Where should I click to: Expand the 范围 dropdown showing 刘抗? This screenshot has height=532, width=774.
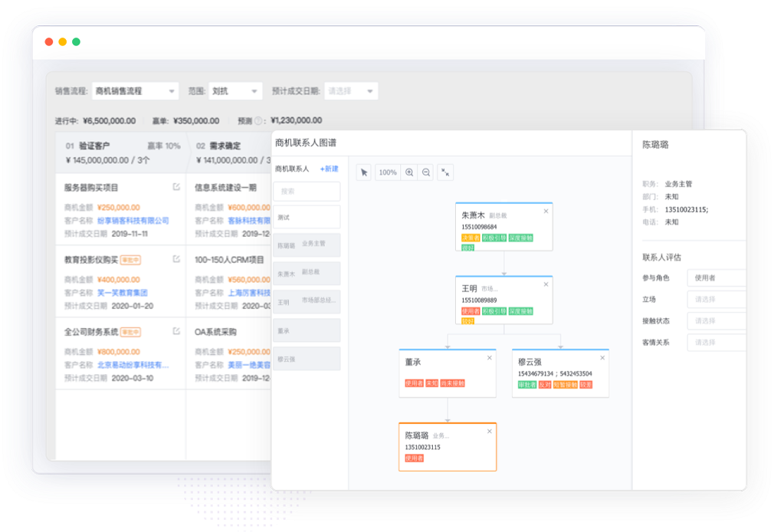click(x=235, y=91)
